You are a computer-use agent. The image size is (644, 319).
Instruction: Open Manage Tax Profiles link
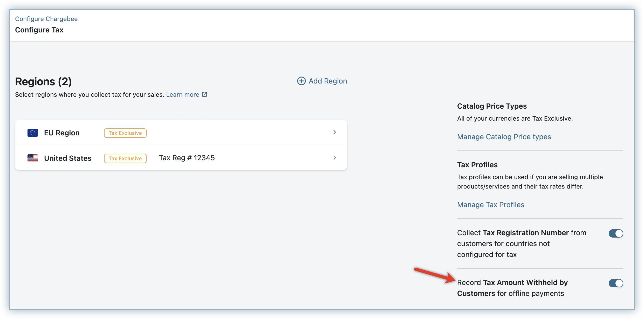pyautogui.click(x=490, y=205)
